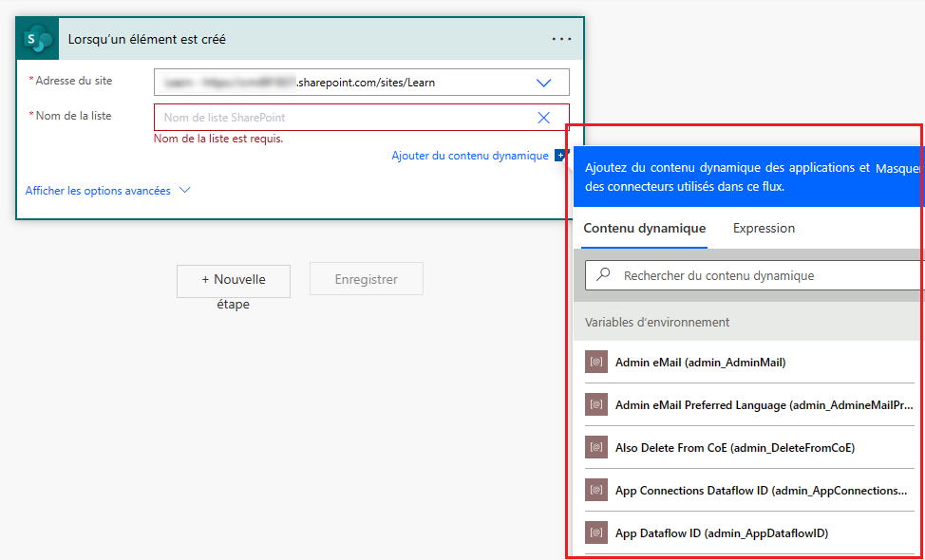Click the variable icon beside Admin eMail Preferred Language
This screenshot has height=560, width=925.
click(x=596, y=404)
